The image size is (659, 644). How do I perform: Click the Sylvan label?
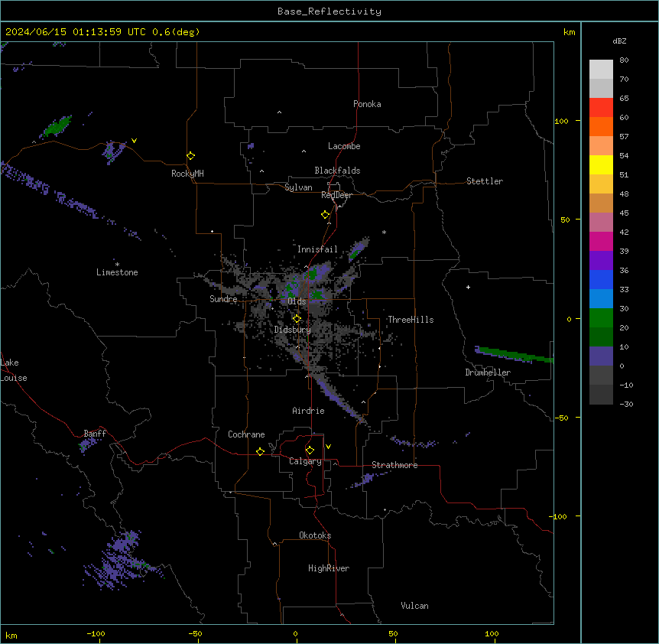[298, 187]
